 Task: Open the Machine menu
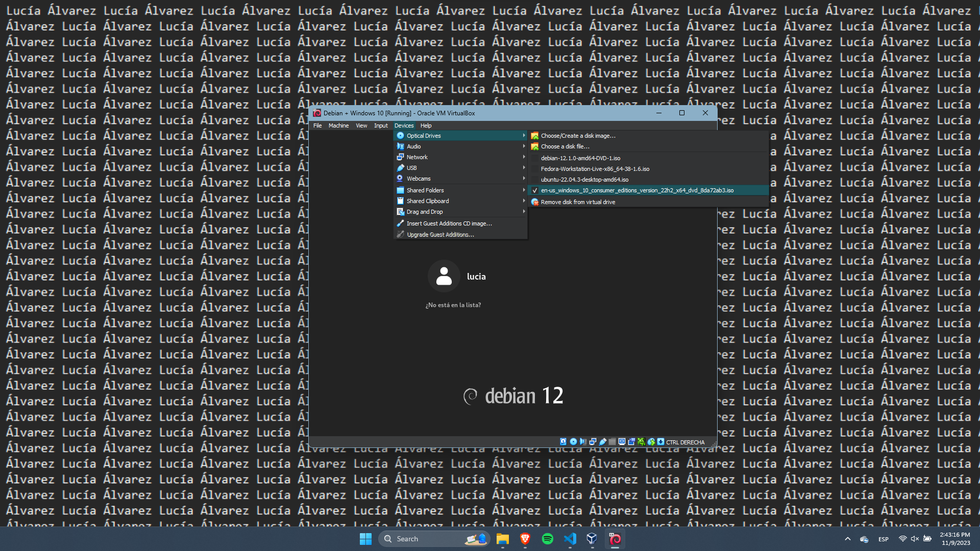338,126
